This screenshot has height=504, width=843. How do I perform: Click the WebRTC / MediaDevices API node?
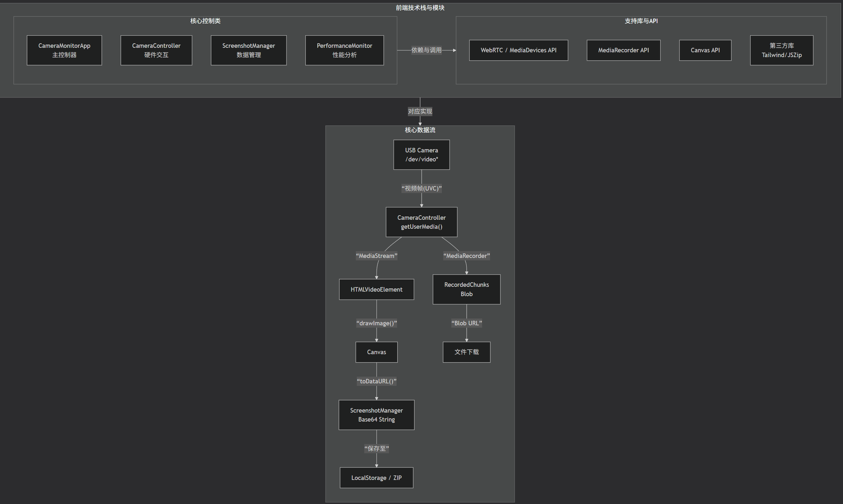(x=518, y=50)
